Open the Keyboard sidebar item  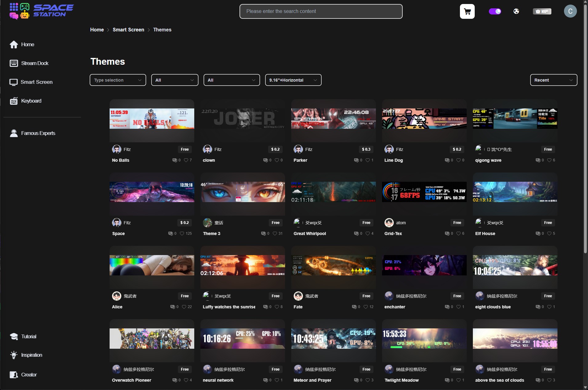[x=31, y=101]
